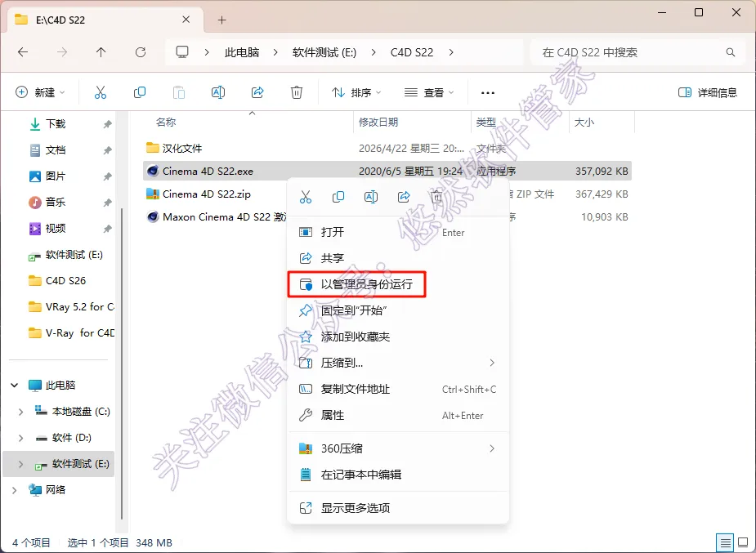Expand 本地磁盘 (C:) in navigation tree
Image resolution: width=756 pixels, height=553 pixels.
(20, 412)
